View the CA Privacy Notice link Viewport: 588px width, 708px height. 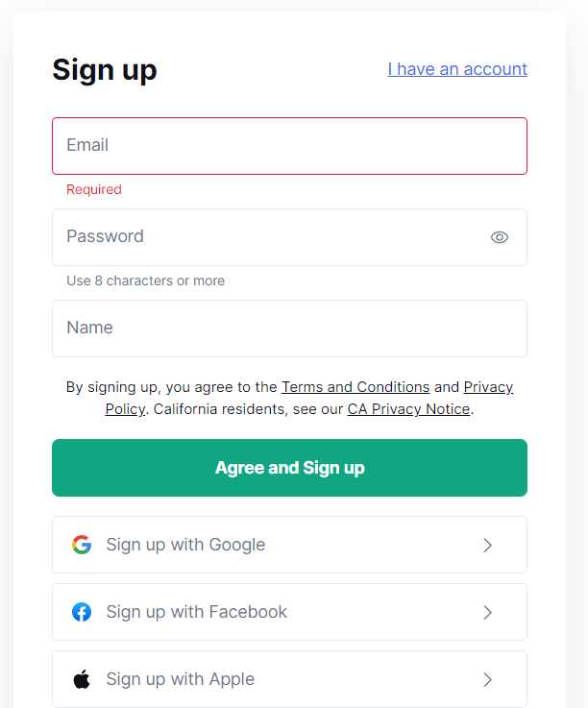[x=408, y=409]
